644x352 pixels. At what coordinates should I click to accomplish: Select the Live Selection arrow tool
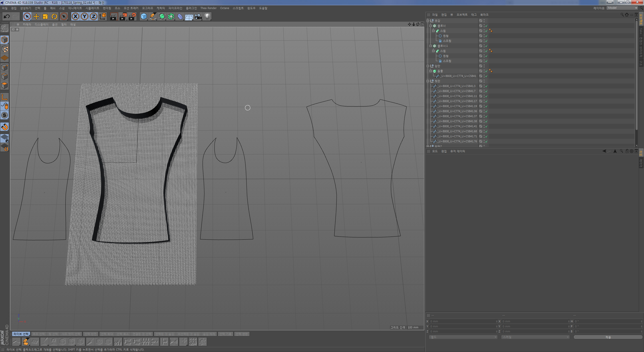click(27, 17)
